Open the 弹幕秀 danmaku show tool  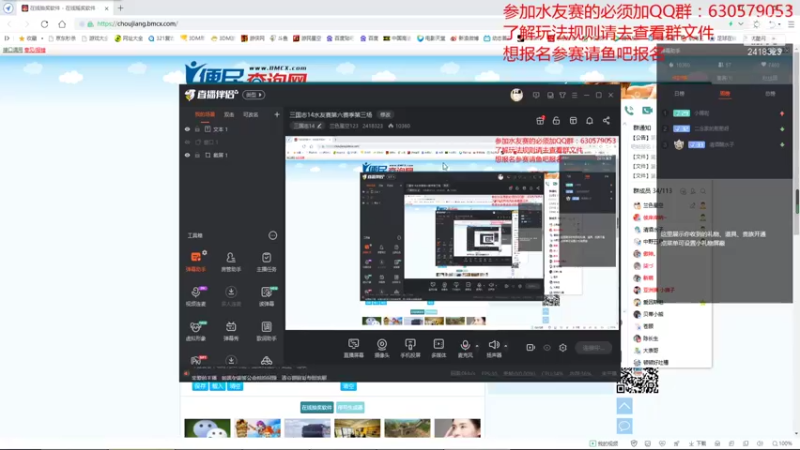pos(231,331)
